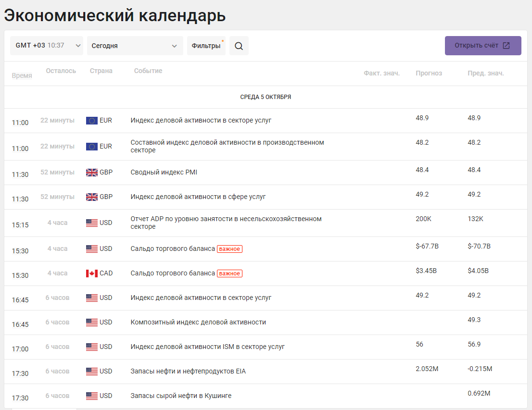Open Запасы сырой нефти в Кушинге
The image size is (532, 410).
pos(181,396)
